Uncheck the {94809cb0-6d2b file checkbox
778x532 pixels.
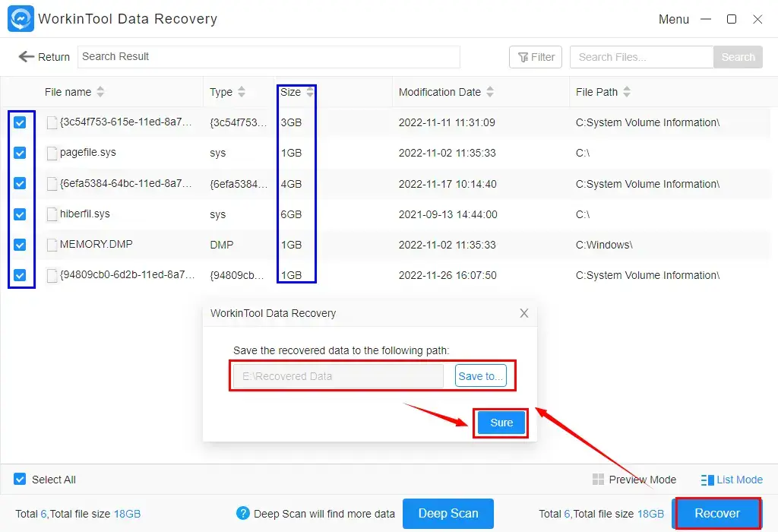20,275
